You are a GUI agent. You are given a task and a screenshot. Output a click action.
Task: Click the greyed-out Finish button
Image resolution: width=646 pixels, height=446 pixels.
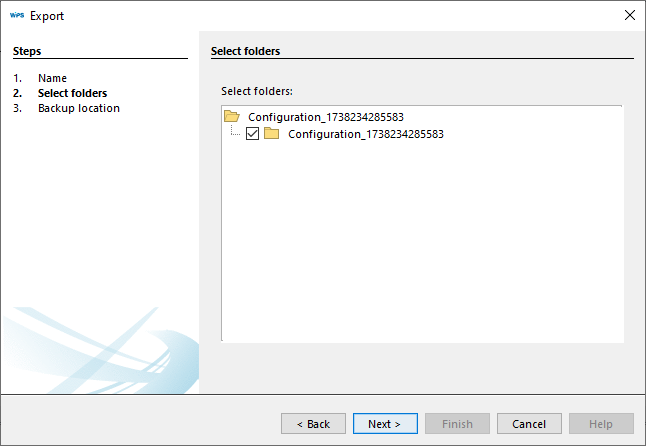[x=457, y=424]
